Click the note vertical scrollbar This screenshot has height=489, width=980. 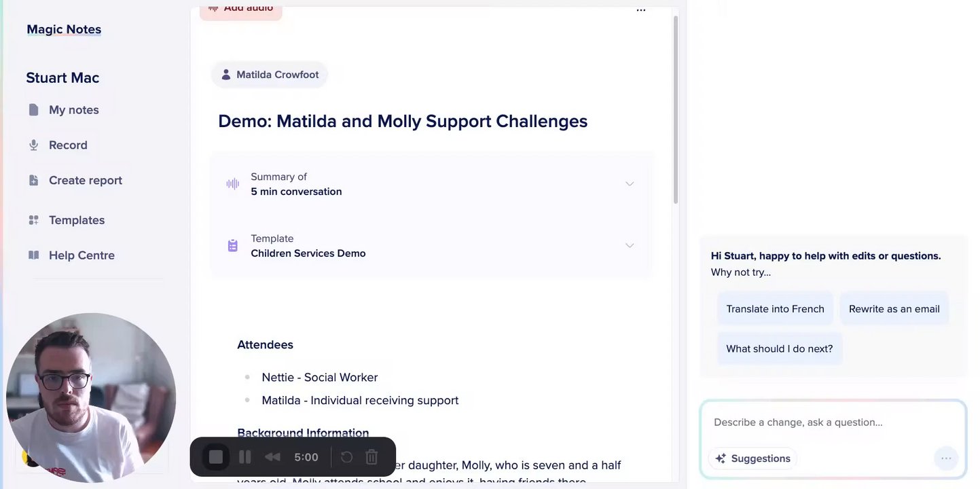pos(676,109)
